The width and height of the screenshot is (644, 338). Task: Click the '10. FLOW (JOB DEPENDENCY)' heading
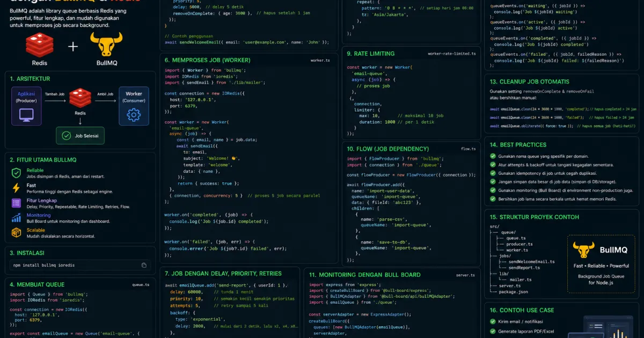(387, 149)
